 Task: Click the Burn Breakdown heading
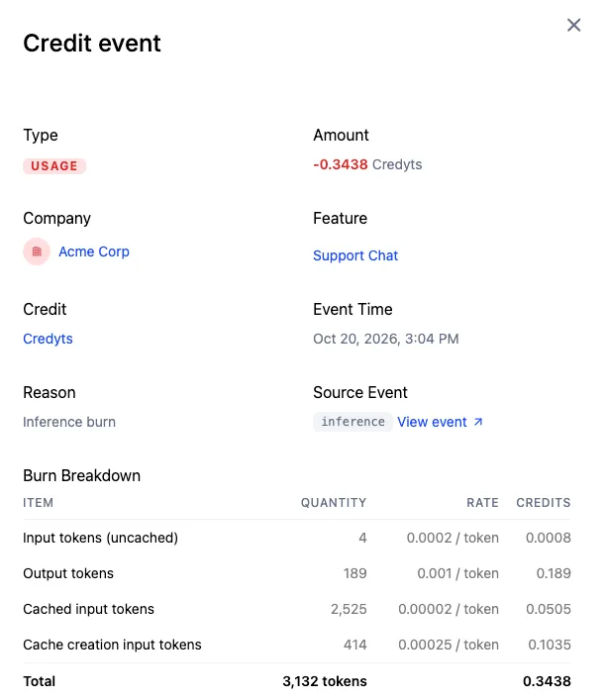(82, 476)
